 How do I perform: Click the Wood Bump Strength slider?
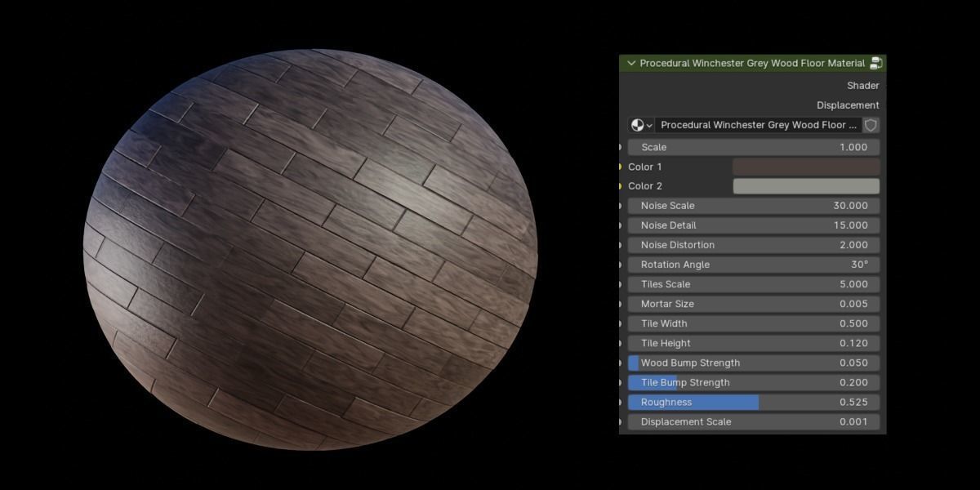(x=754, y=363)
